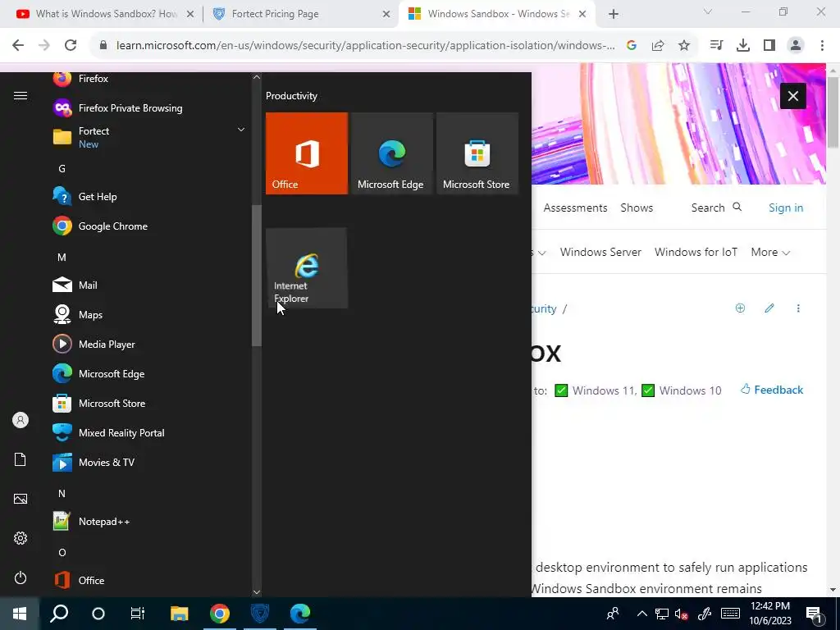The width and height of the screenshot is (840, 630).
Task: Expand the More dropdown
Action: (770, 253)
